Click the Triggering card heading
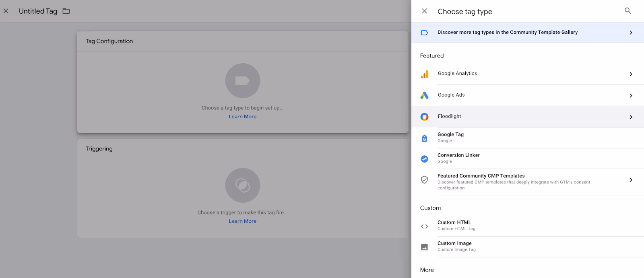 (99, 149)
